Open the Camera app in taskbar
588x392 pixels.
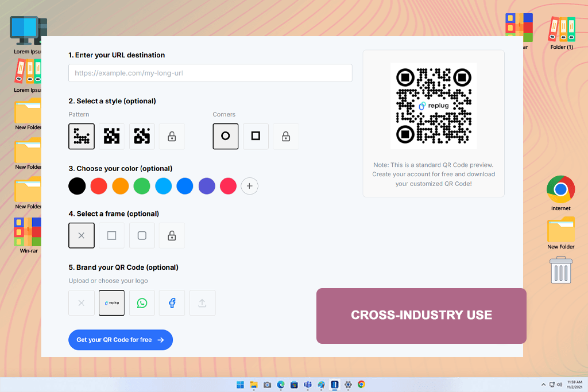click(x=268, y=385)
